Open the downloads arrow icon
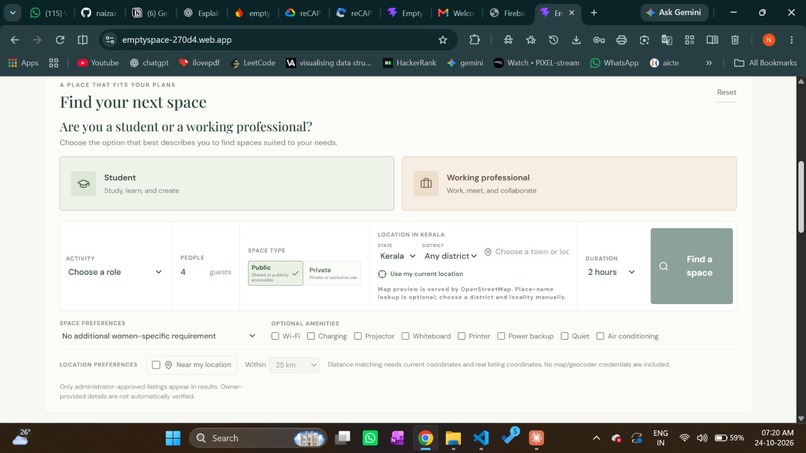806x453 pixels. [576, 40]
